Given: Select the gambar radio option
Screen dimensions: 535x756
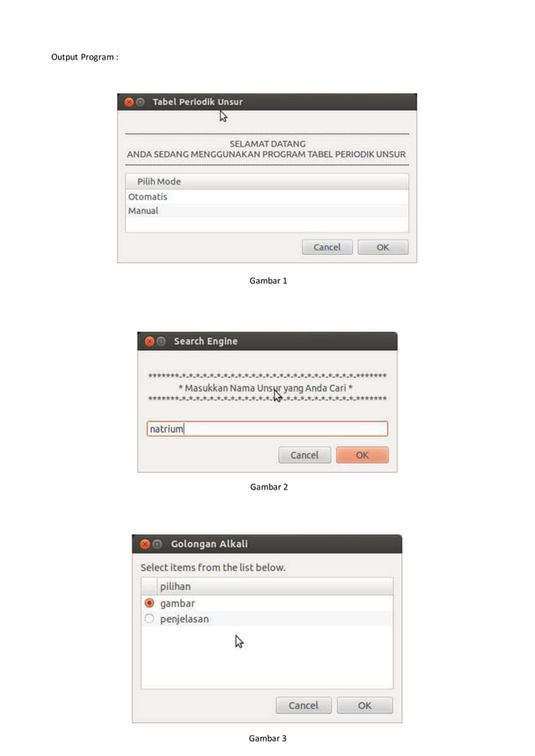Looking at the screenshot, I should point(149,603).
